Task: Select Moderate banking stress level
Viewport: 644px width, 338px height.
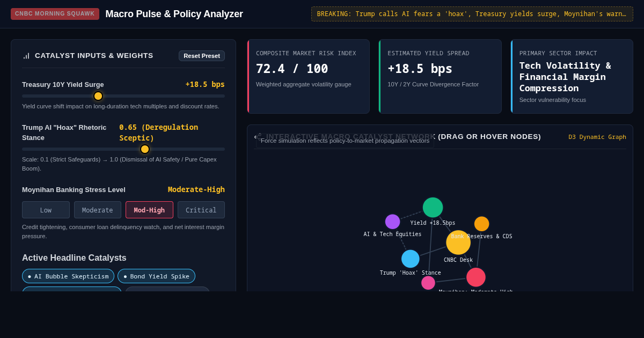Action: click(x=98, y=210)
